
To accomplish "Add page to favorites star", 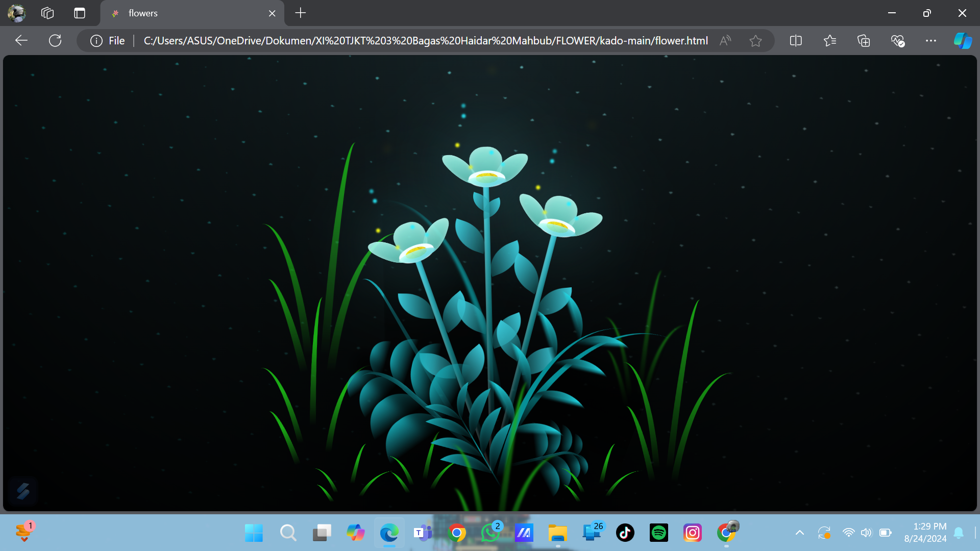I will (755, 40).
